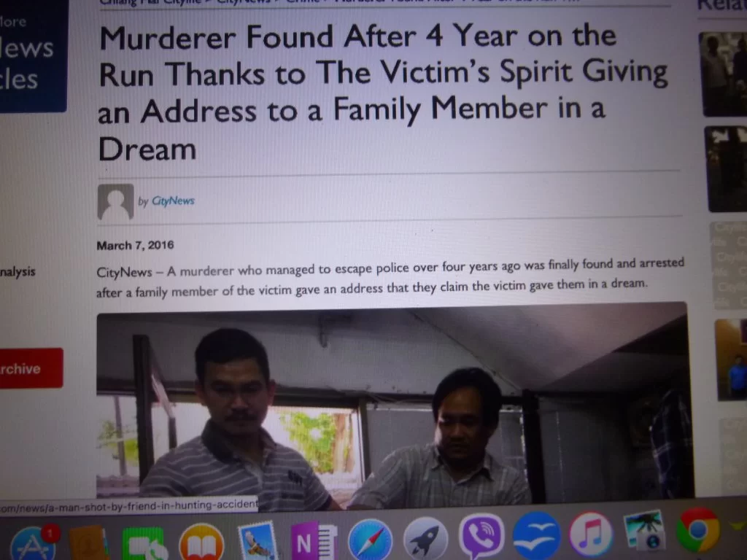Open the Analysis sidebar link
The height and width of the screenshot is (560, 747).
pyautogui.click(x=18, y=272)
